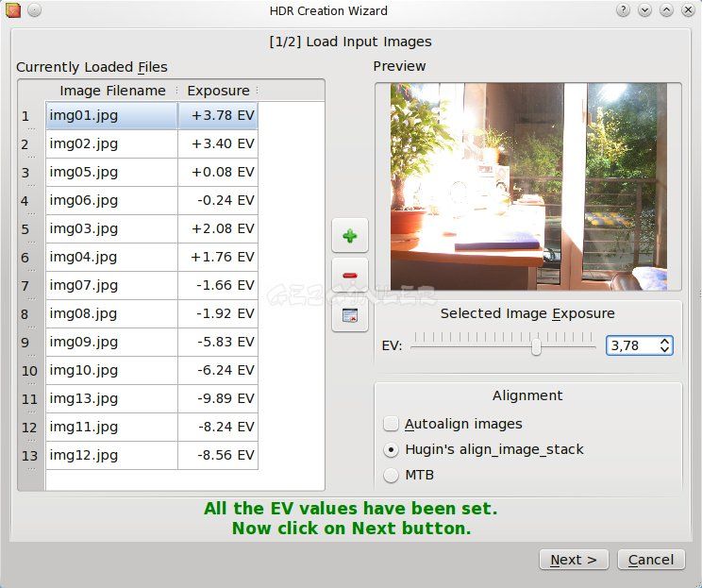Image resolution: width=702 pixels, height=588 pixels.
Task: Click row header number 13
Action: [x=31, y=456]
